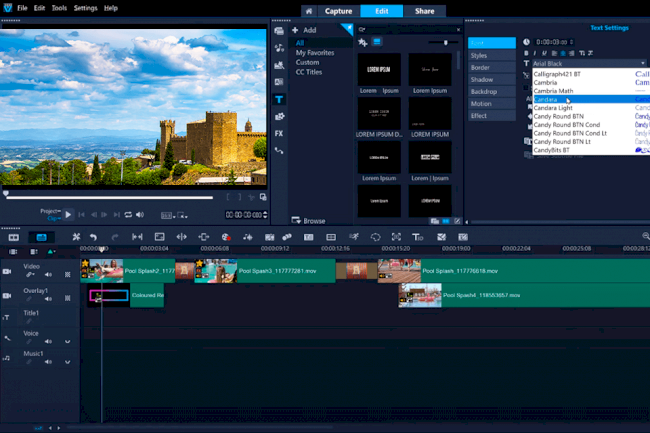Open the Sound library icon

[x=279, y=48]
